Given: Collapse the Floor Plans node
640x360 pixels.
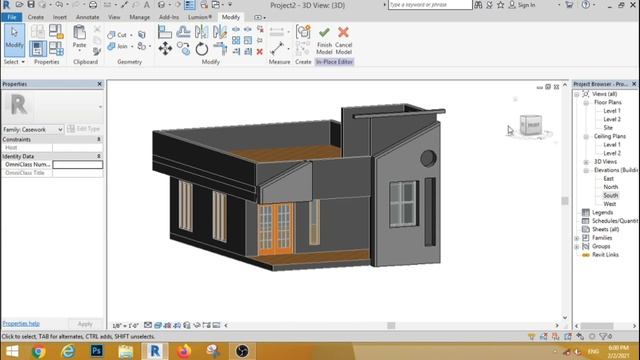Looking at the screenshot, I should click(x=586, y=103).
